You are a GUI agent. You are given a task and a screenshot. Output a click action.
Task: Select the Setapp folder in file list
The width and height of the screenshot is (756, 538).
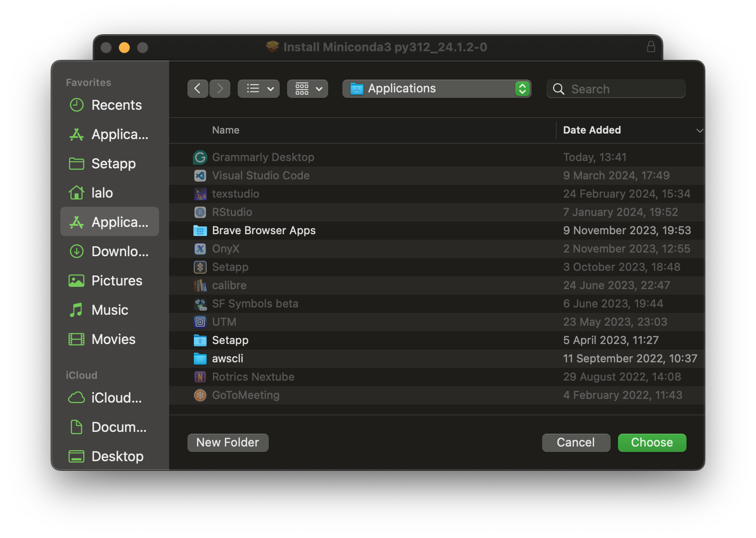[230, 340]
